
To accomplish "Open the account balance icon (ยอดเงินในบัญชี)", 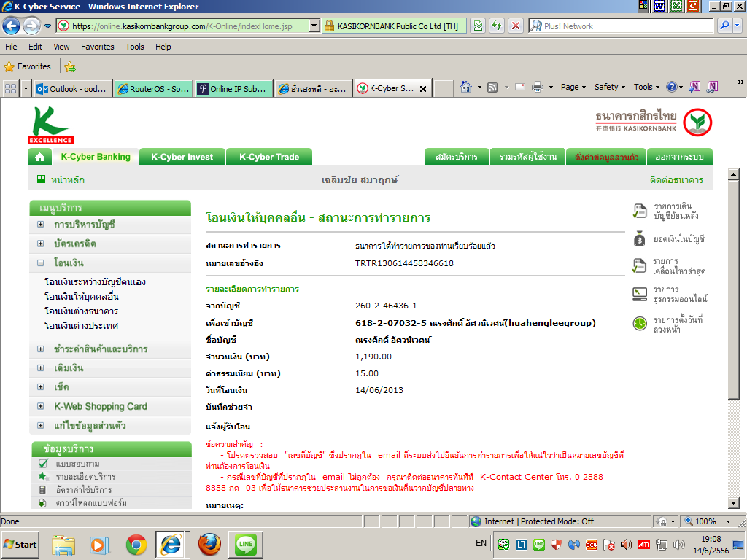I will point(639,239).
